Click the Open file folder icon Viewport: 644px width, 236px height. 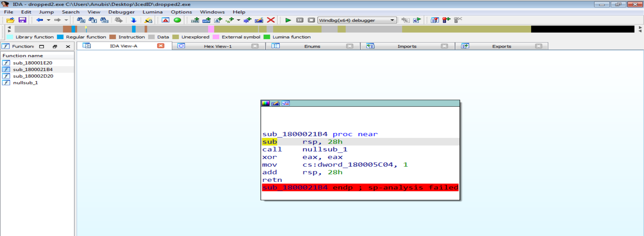point(10,20)
